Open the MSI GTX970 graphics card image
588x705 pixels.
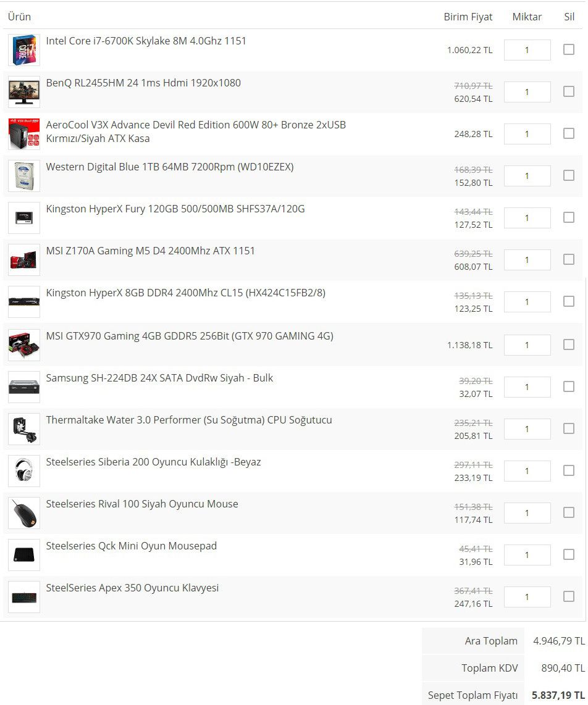pos(24,345)
